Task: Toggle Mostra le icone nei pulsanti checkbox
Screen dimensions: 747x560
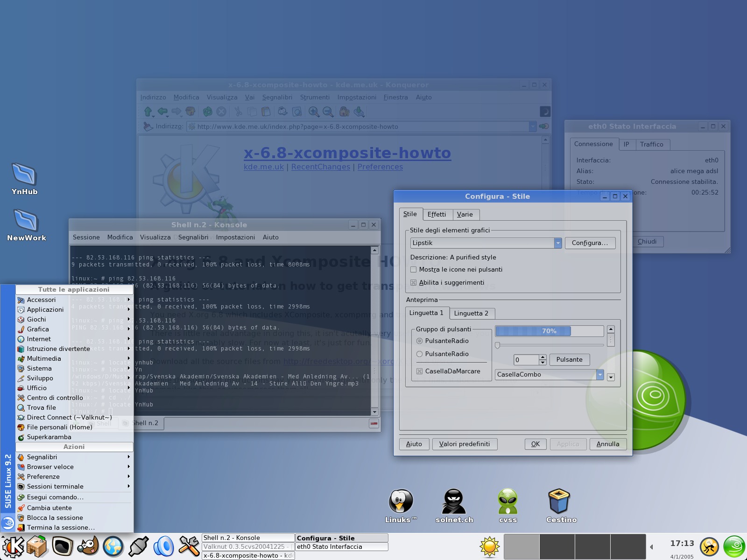Action: (413, 270)
